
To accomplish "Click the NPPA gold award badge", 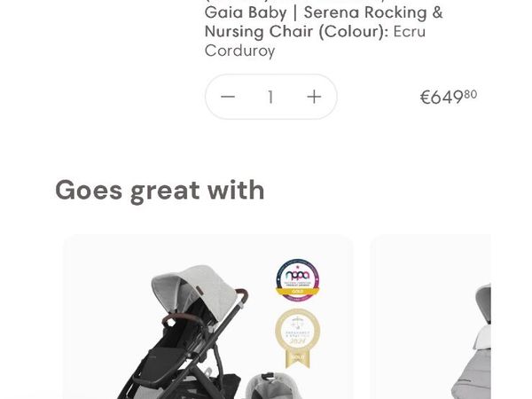I will pos(298,280).
